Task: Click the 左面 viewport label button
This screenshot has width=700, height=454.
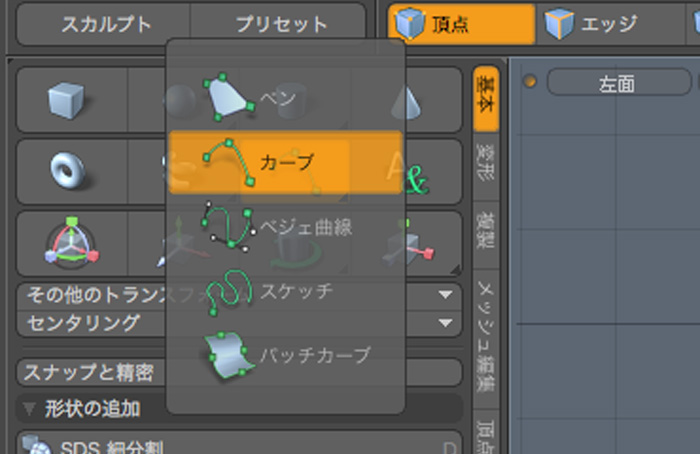Action: 616,84
